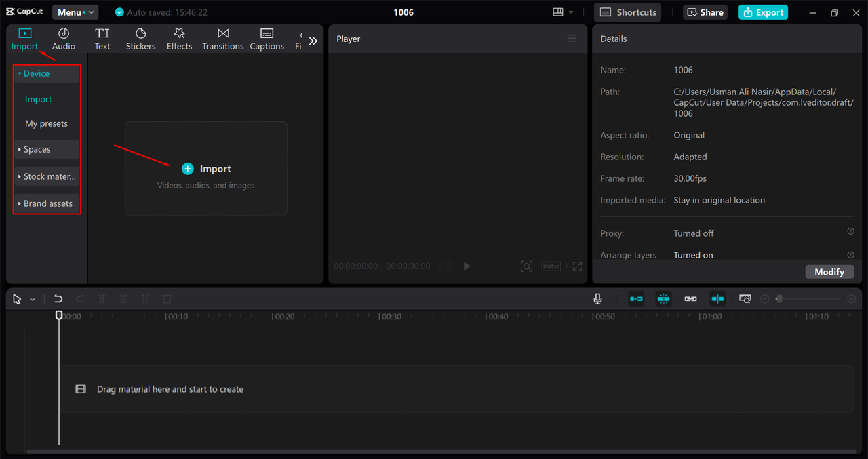Screen dimensions: 868x459
Task: Open the Stickers tab
Action: tap(140, 39)
